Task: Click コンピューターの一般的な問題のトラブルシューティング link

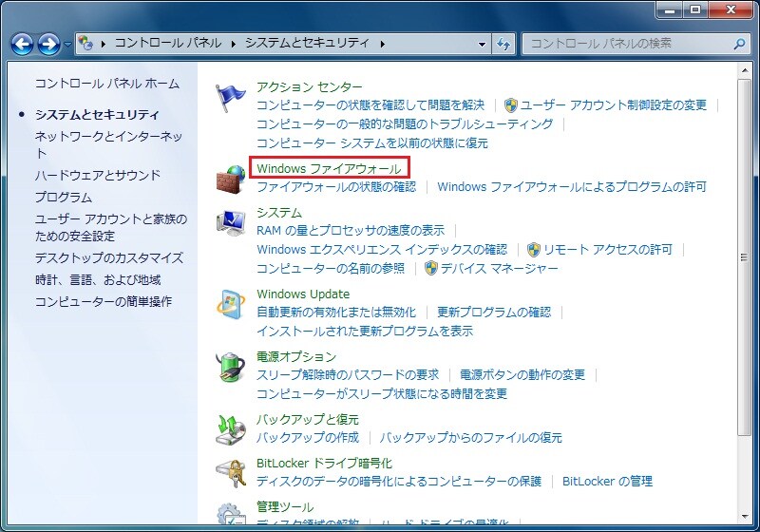Action: pos(405,124)
